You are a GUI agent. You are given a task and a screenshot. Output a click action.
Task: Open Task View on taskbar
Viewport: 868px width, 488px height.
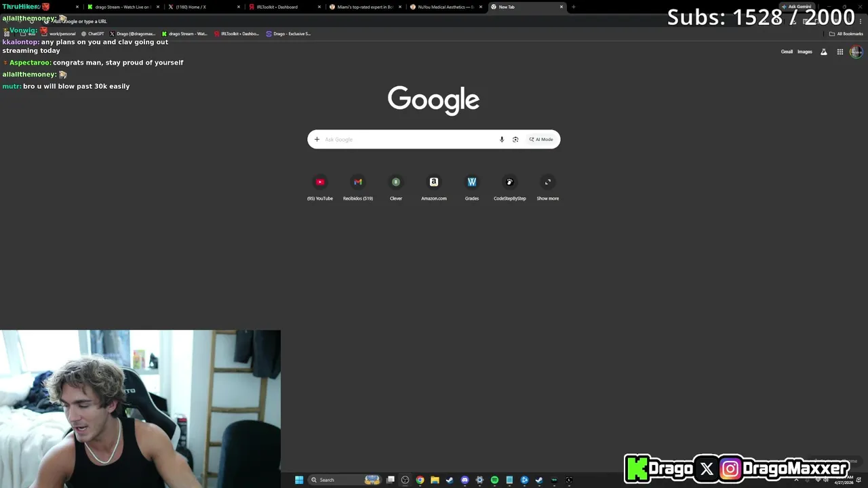tap(391, 480)
